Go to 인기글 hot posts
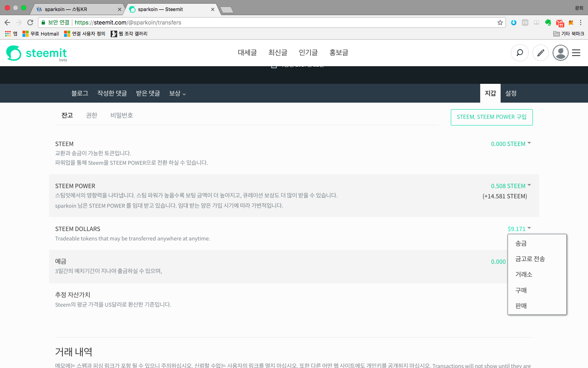The width and height of the screenshot is (588, 368). 308,53
